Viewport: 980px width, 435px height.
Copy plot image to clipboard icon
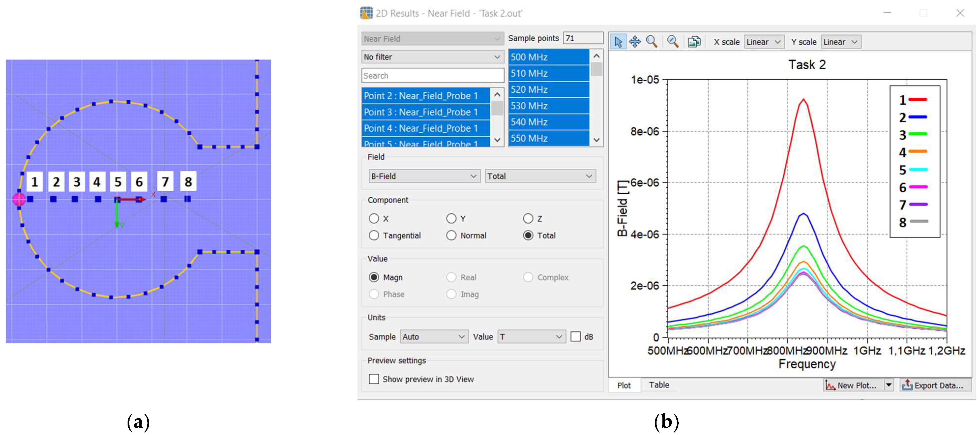click(694, 42)
